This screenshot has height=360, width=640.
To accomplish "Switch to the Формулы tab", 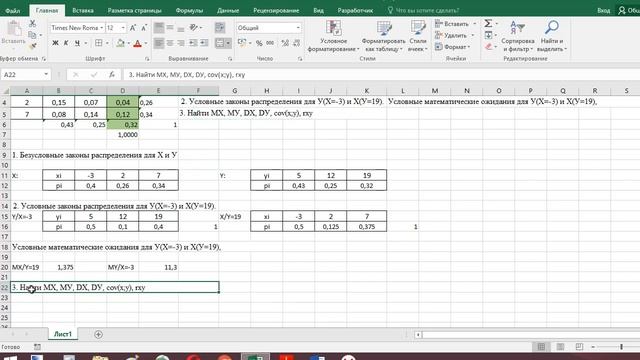I will (189, 10).
